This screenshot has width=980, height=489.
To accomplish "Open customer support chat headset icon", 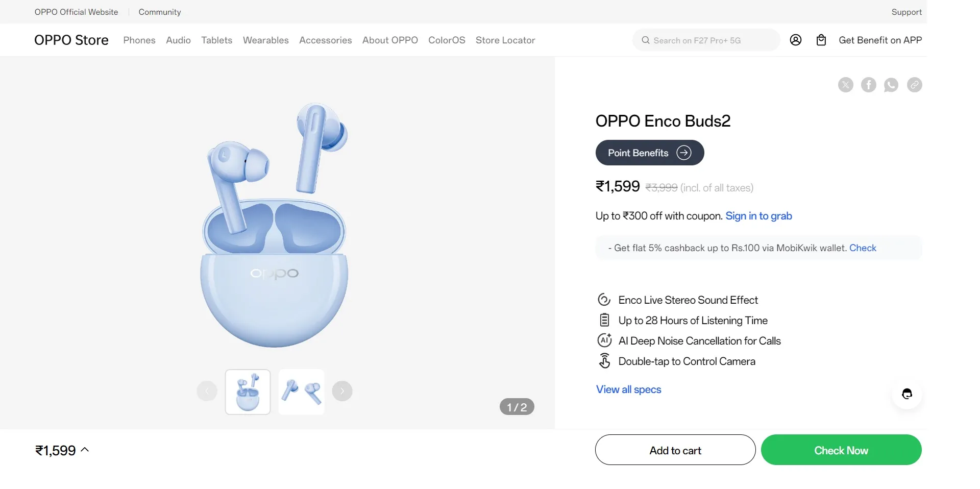I will point(907,394).
